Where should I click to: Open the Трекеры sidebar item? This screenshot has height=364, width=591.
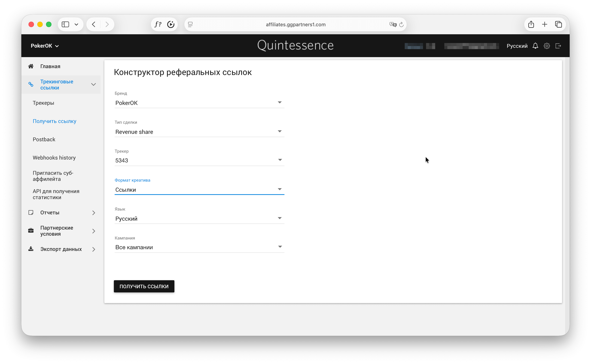click(x=43, y=103)
